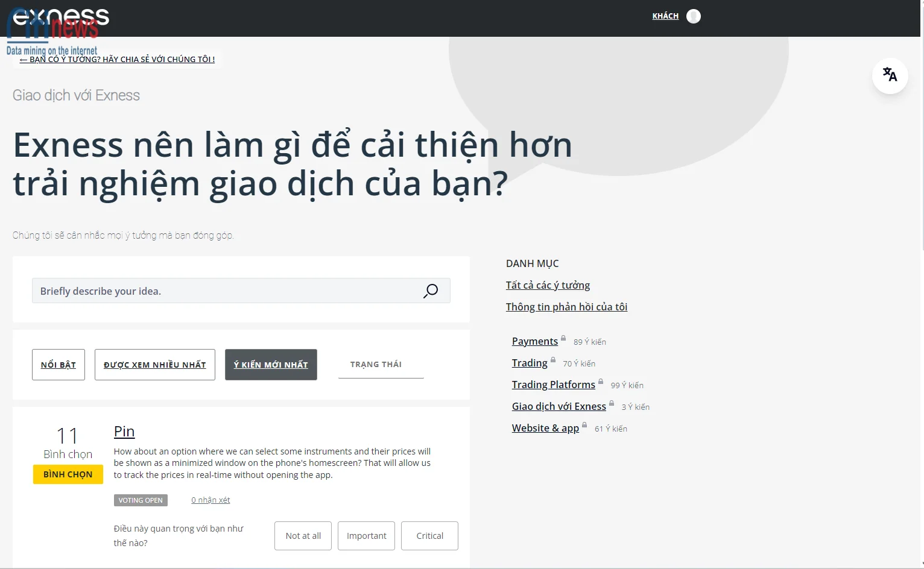Click the VOTING OPEN status badge
924x569 pixels.
point(141,500)
